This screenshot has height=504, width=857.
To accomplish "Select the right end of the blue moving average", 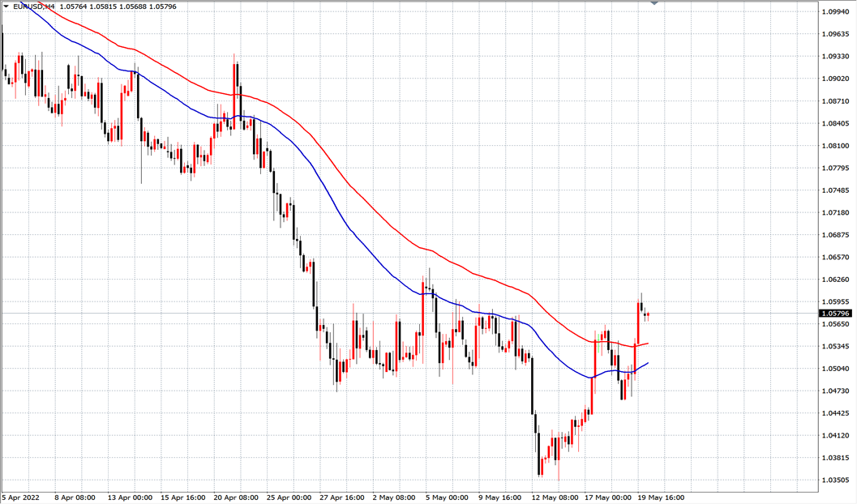I will tap(647, 364).
